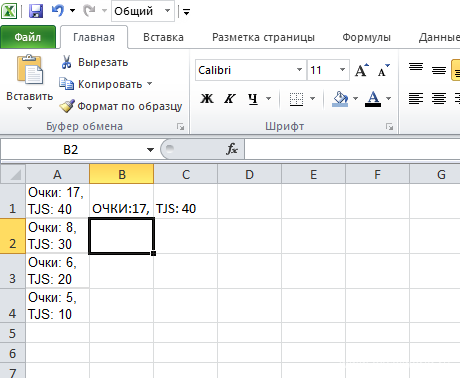This screenshot has width=460, height=378.
Task: Select column A header
Action: click(x=57, y=174)
